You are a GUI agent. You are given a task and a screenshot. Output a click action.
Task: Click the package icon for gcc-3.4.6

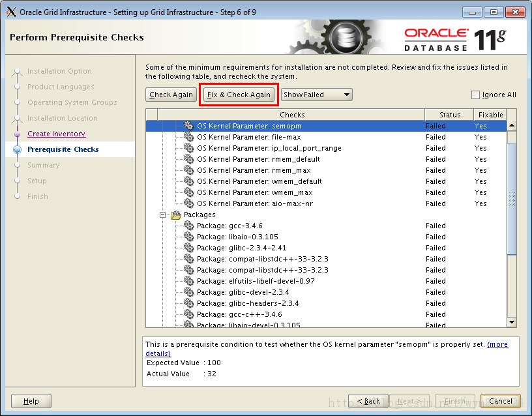[187, 226]
